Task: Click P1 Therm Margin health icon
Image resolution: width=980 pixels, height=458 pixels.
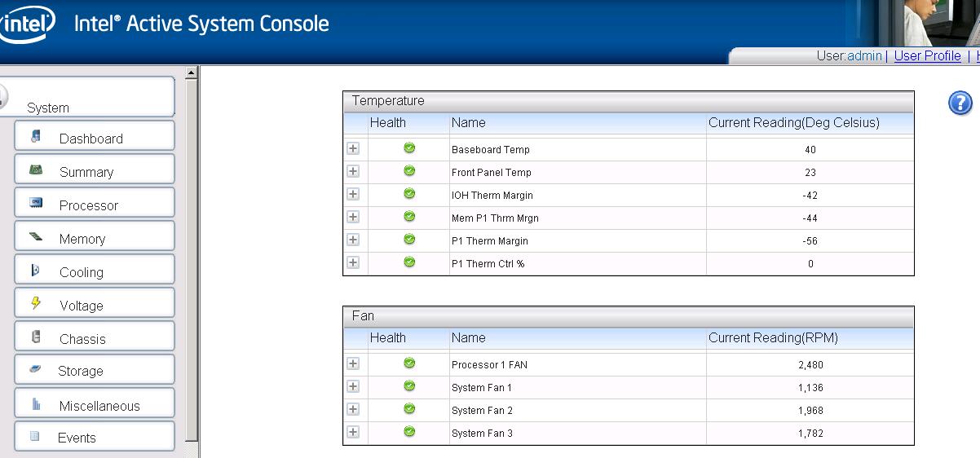Action: point(409,240)
